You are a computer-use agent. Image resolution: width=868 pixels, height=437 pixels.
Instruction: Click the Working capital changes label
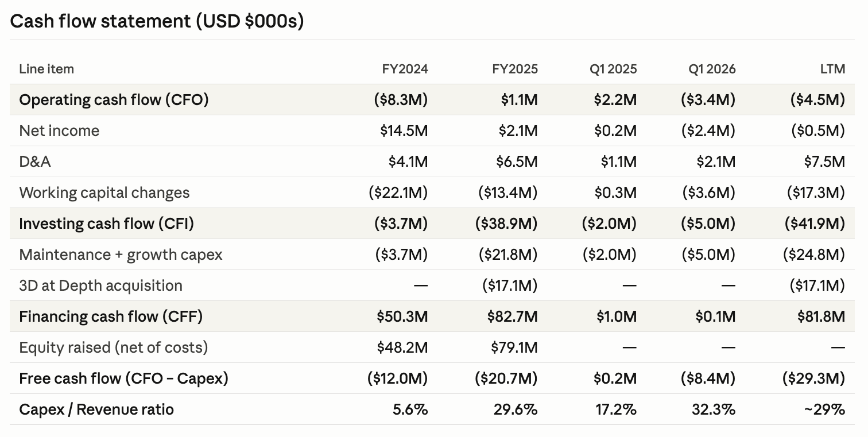coord(104,193)
